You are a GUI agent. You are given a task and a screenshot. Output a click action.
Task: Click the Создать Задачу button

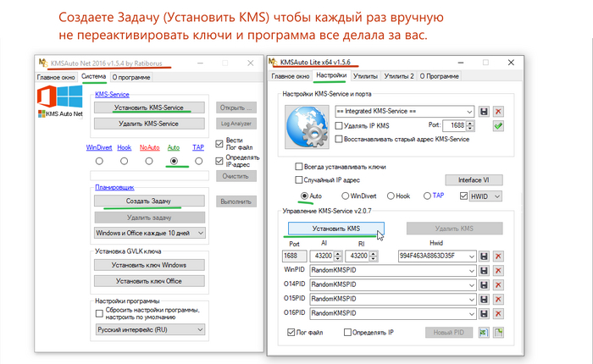(x=149, y=201)
